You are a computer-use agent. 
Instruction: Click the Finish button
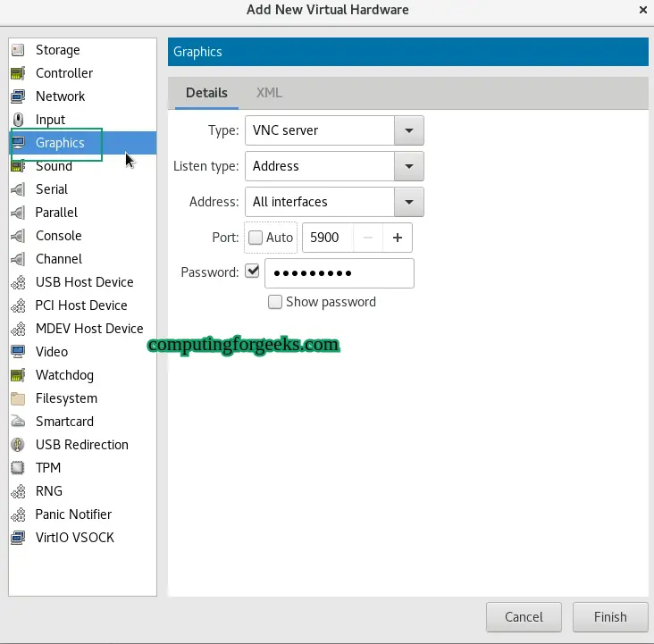(610, 617)
